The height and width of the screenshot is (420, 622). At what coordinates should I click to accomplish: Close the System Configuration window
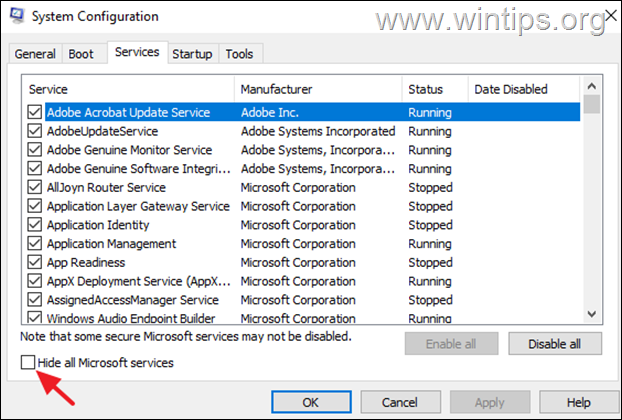(x=611, y=15)
